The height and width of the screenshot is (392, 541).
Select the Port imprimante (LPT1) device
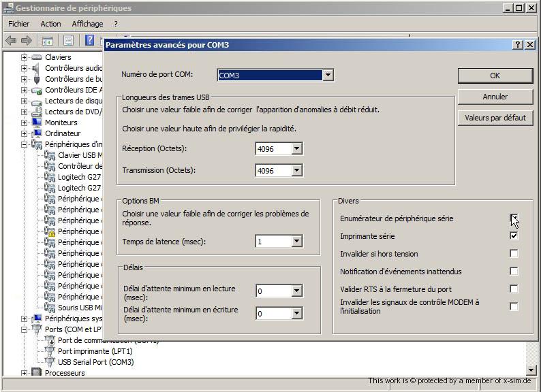coord(95,351)
